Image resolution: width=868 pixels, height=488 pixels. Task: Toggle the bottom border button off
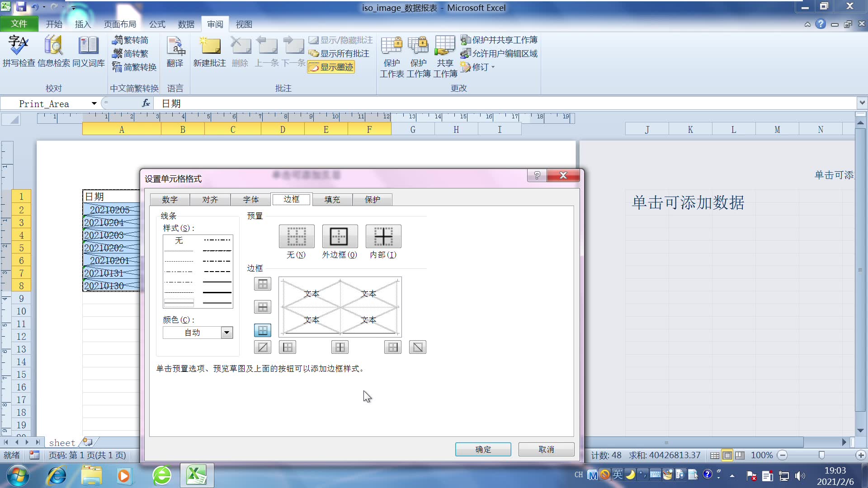pos(262,330)
